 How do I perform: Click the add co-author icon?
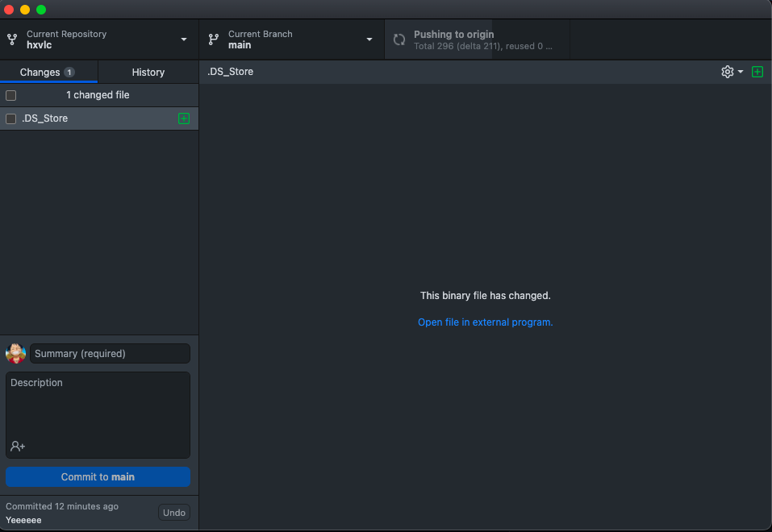point(18,446)
